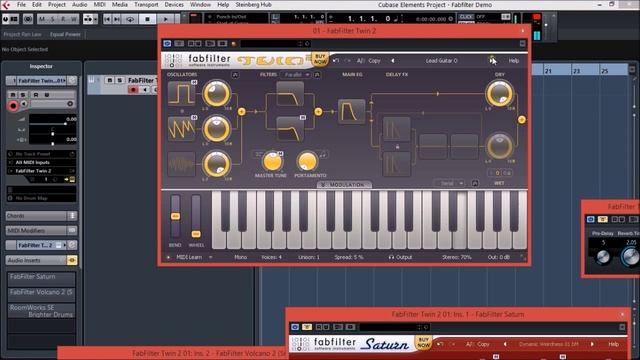Click Copy in the Twin 2 header
The height and width of the screenshot is (360, 640).
pos(374,60)
